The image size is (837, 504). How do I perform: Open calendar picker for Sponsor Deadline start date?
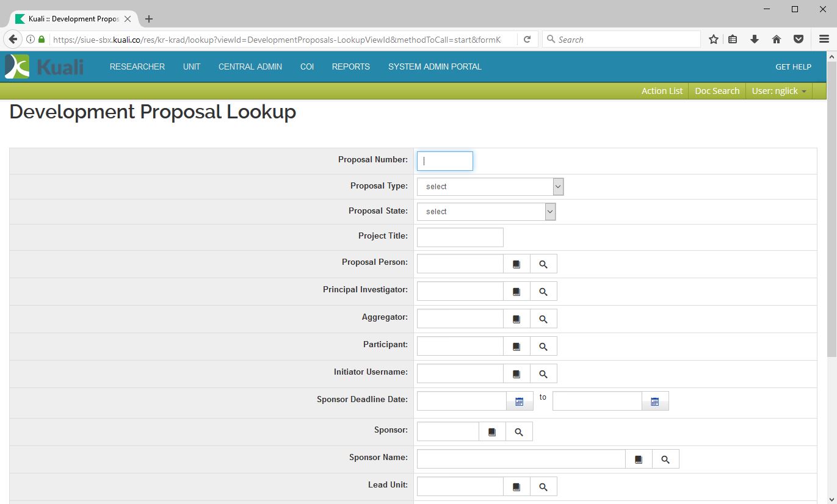tap(520, 401)
